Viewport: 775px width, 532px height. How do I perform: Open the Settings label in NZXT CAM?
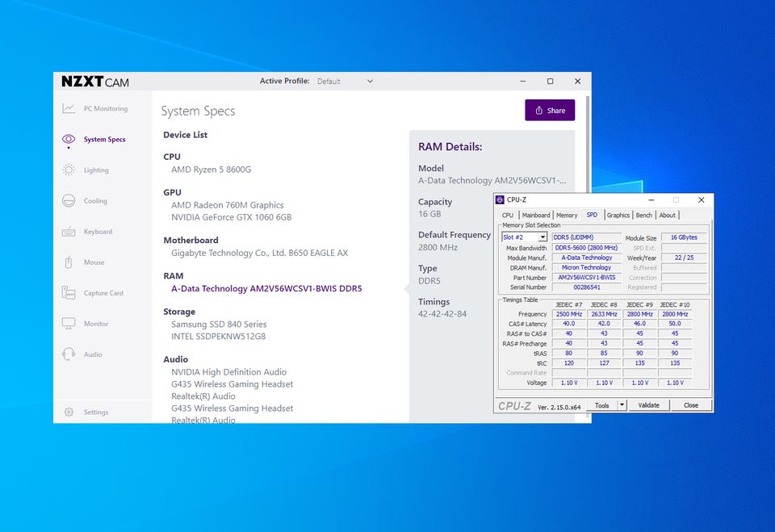(96, 412)
